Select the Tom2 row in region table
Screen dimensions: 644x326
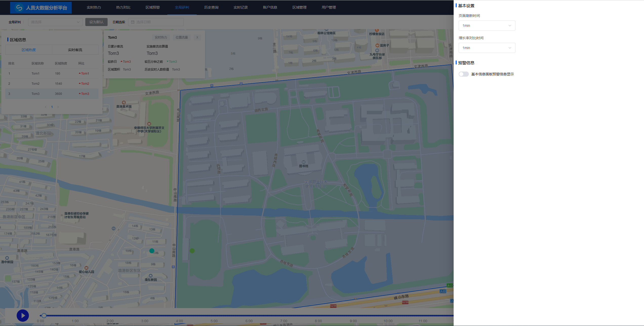pyautogui.click(x=52, y=84)
